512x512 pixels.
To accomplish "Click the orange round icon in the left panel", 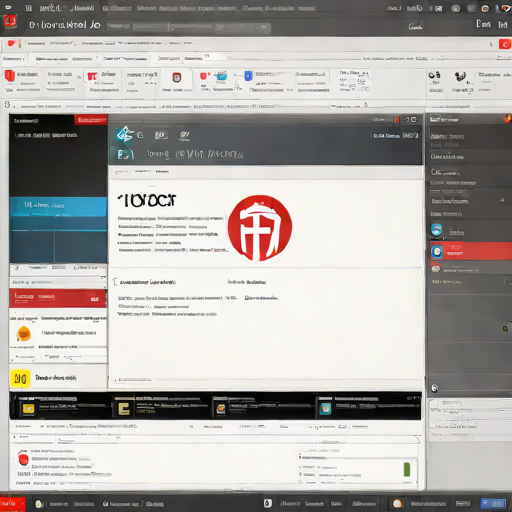I will tap(24, 333).
